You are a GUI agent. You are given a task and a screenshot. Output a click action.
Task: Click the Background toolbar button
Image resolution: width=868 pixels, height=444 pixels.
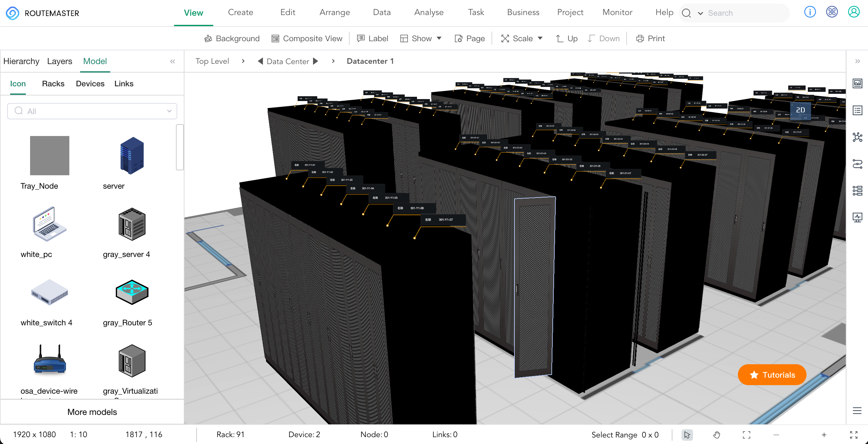(232, 38)
